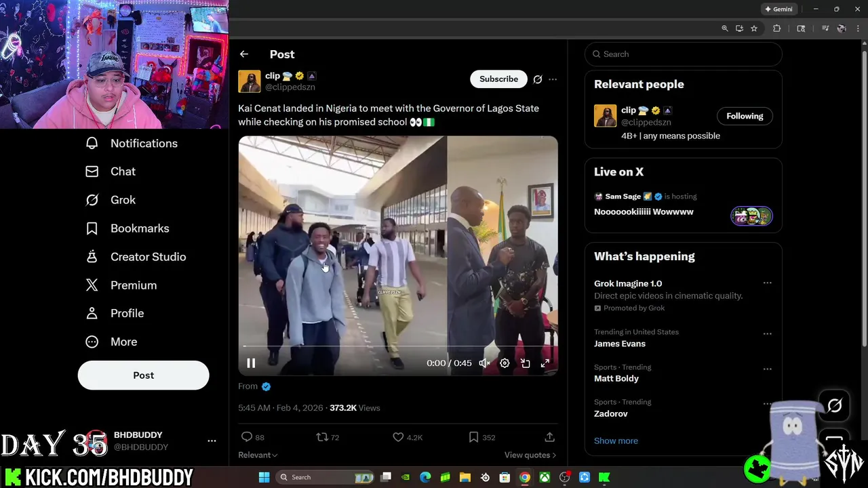Click the Following button for clip
This screenshot has width=868, height=488.
tap(745, 116)
